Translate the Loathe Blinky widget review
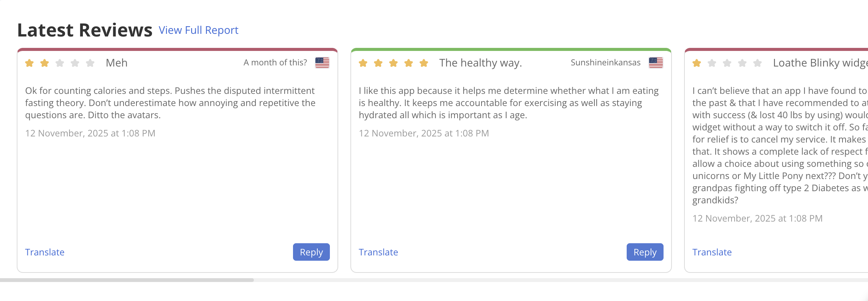Image resolution: width=868 pixels, height=301 pixels. click(x=712, y=252)
